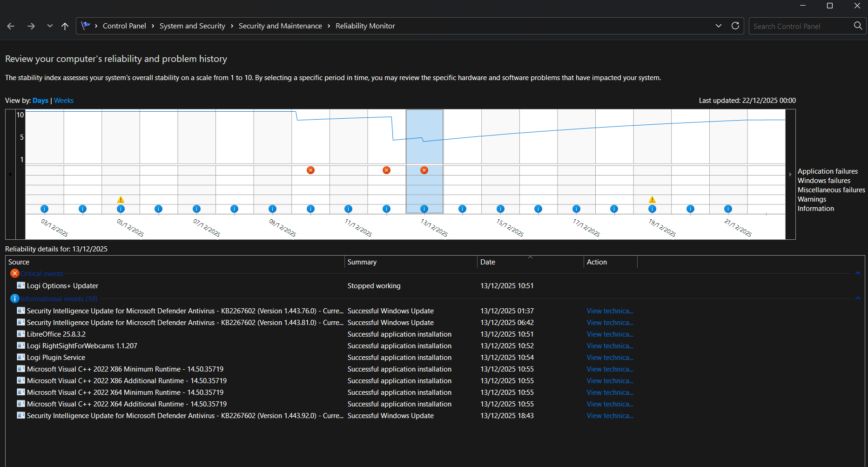
Task: Switch the chart view to Weeks
Action: pos(64,101)
